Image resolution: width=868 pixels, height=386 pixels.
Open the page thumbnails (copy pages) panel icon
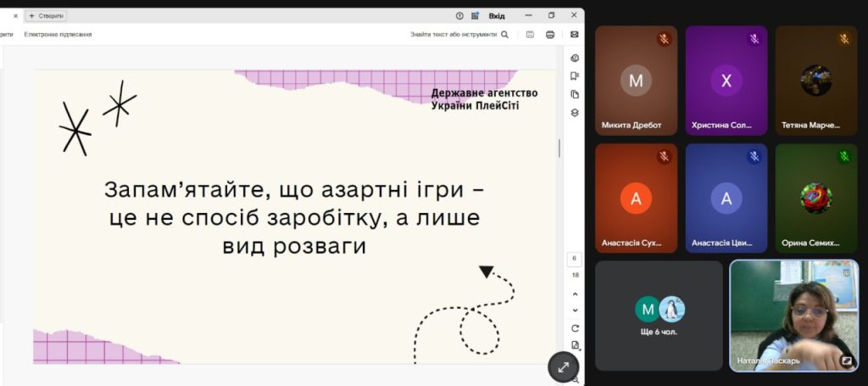(575, 94)
